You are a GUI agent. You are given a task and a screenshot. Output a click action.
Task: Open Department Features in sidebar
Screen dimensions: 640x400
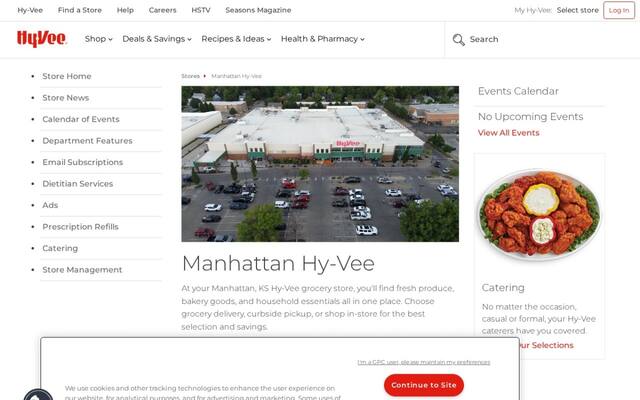[87, 141]
